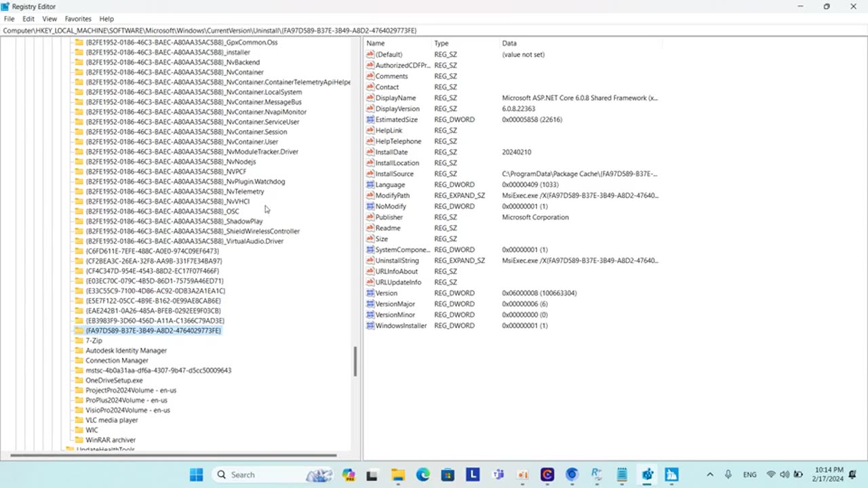Click the VLC media player folder icon
868x488 pixels.
[x=79, y=420]
